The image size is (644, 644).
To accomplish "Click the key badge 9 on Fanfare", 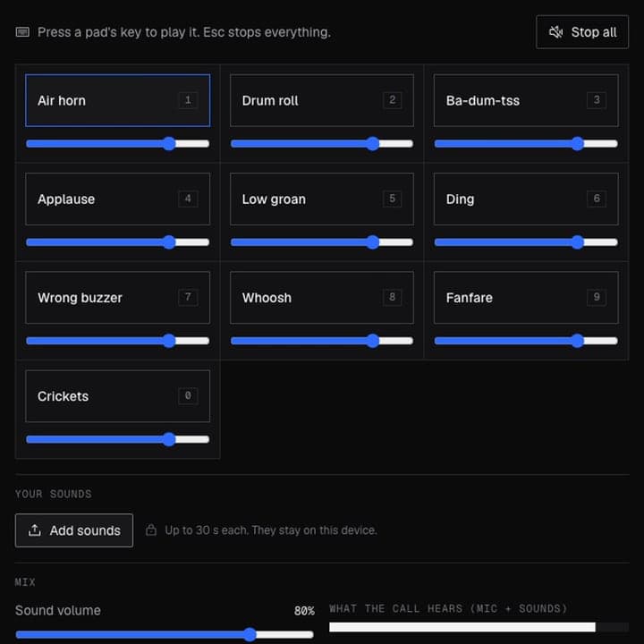I will pyautogui.click(x=597, y=297).
